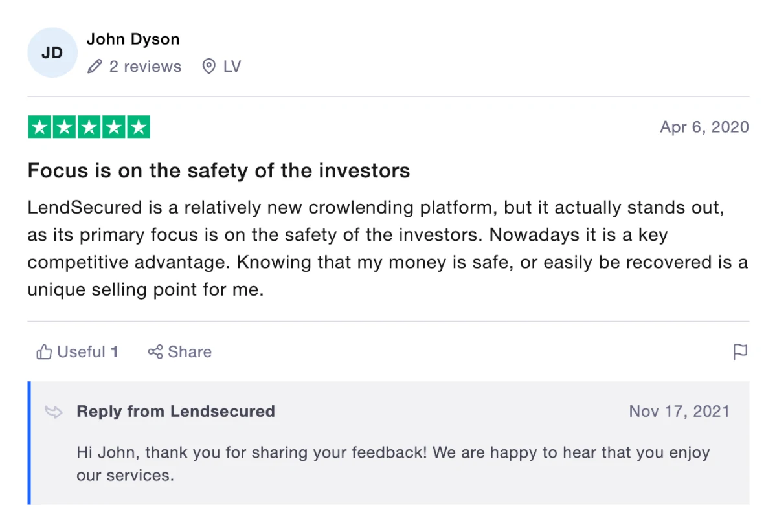Open the Apr 6, 2020 review date
The height and width of the screenshot is (532, 777).
[x=704, y=127]
